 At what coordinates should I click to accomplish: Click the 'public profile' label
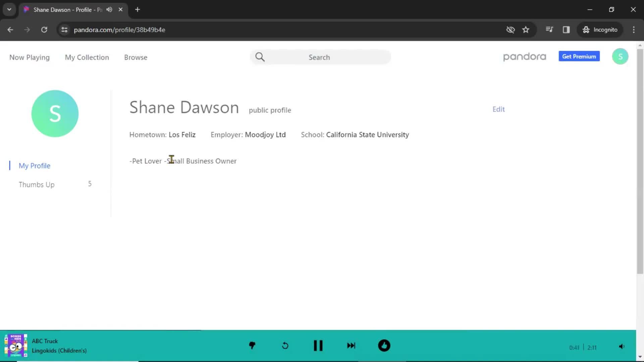point(270,110)
